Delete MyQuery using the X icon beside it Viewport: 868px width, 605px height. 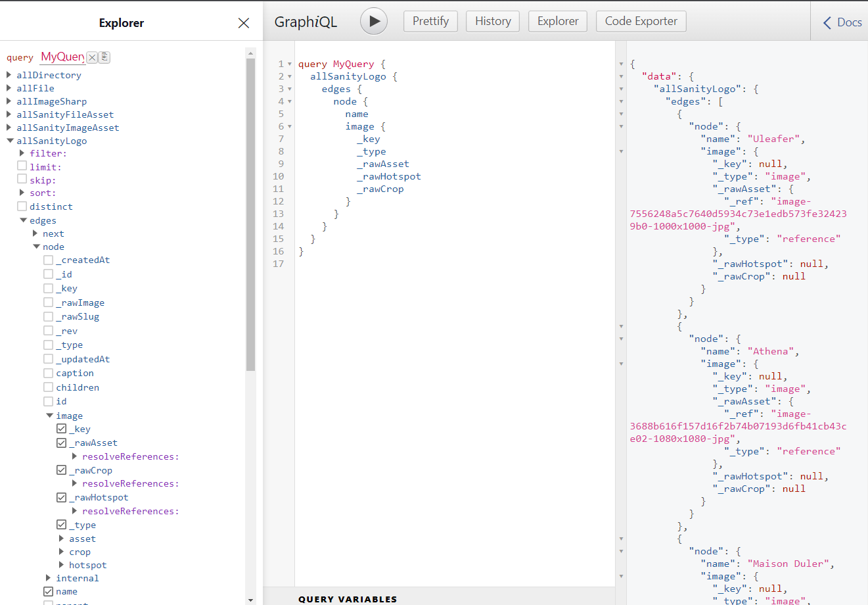pos(92,57)
